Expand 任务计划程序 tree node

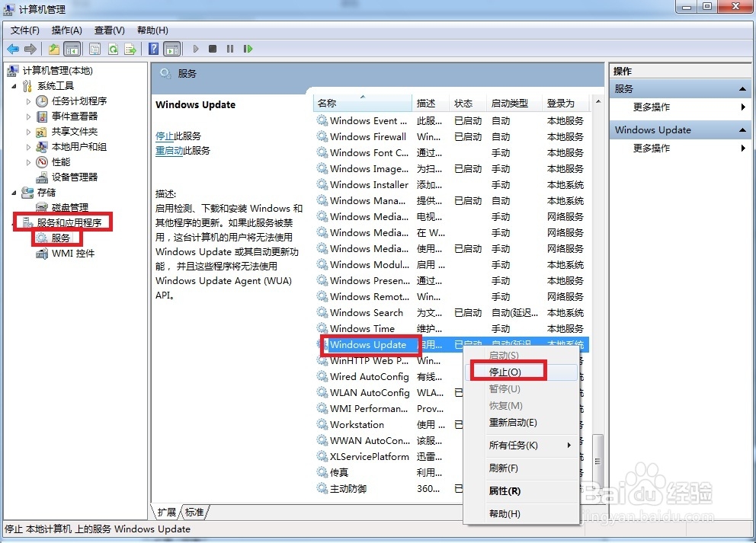(28, 101)
